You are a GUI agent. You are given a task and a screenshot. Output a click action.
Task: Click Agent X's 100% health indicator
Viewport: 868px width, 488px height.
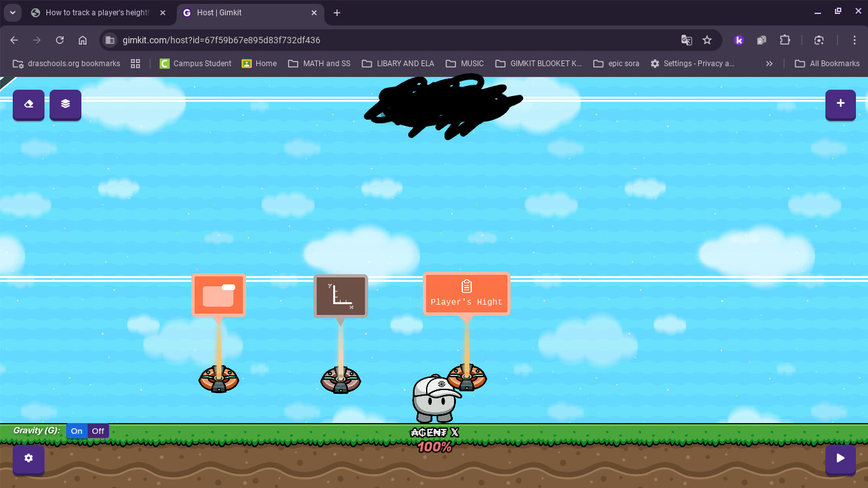(x=434, y=447)
